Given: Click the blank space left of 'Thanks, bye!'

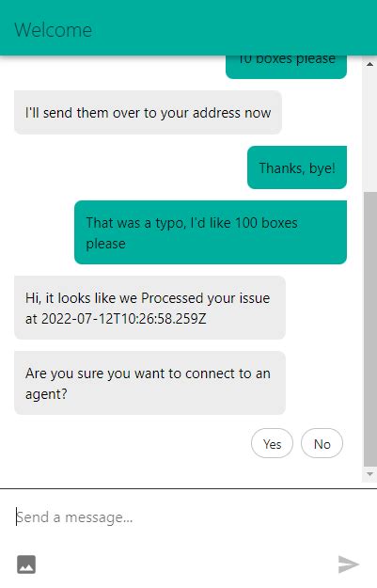Looking at the screenshot, I should tap(130, 167).
